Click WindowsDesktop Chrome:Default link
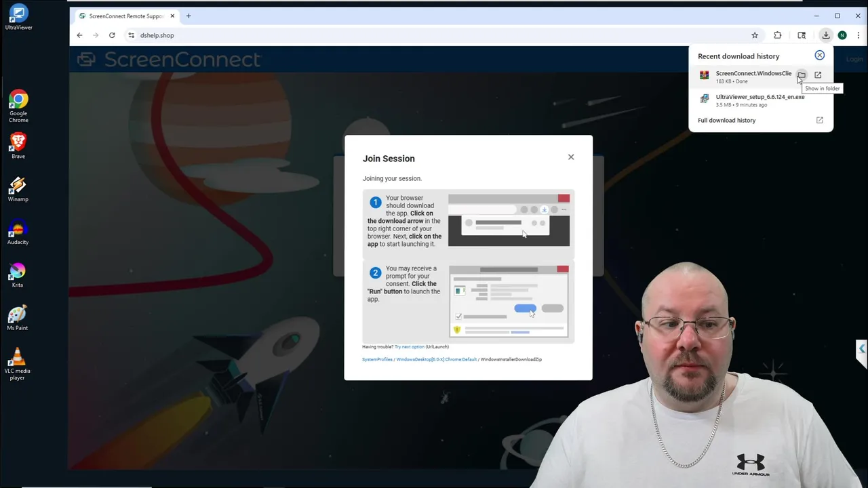 click(436, 359)
